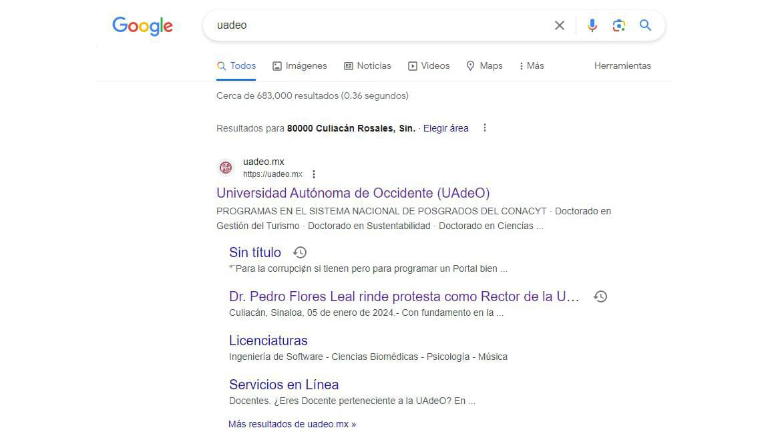
Task: Open three-dot menu beside uadeo.mx URL
Action: pyautogui.click(x=313, y=174)
